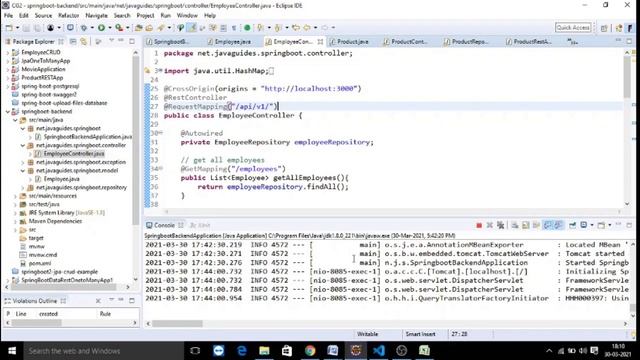Click the Search the web and Windows box
640x360 pixels.
pos(104,351)
